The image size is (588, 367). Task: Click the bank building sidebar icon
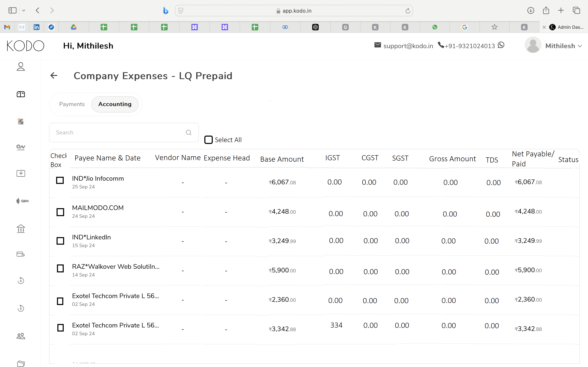click(x=21, y=228)
